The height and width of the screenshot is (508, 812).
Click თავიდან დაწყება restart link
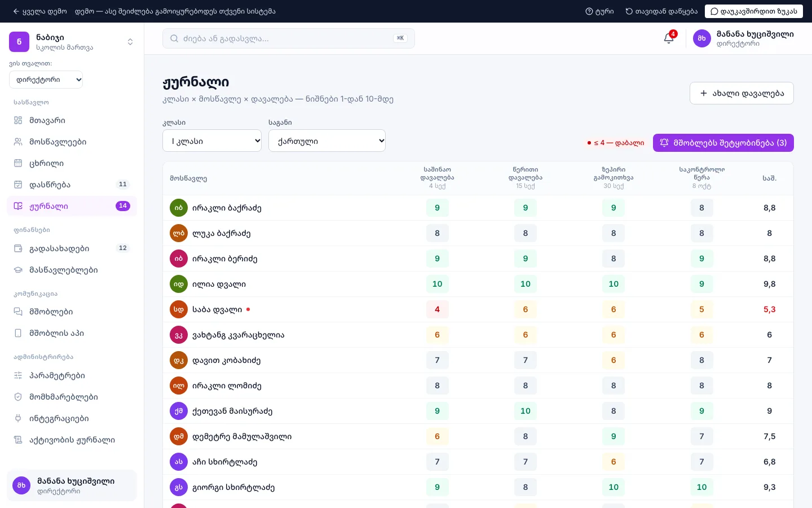[661, 11]
